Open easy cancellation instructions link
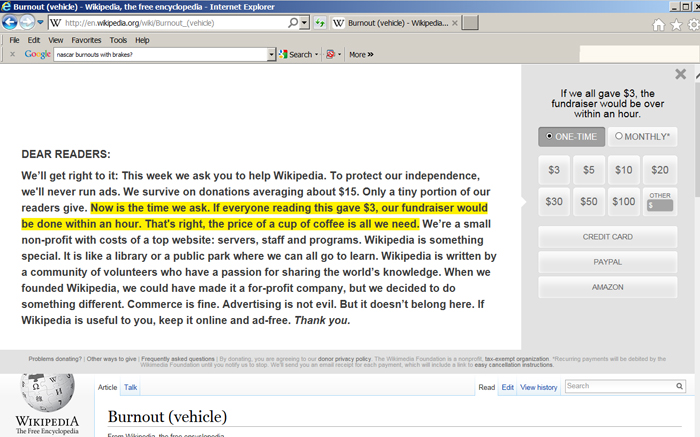700x437 pixels. tap(514, 365)
